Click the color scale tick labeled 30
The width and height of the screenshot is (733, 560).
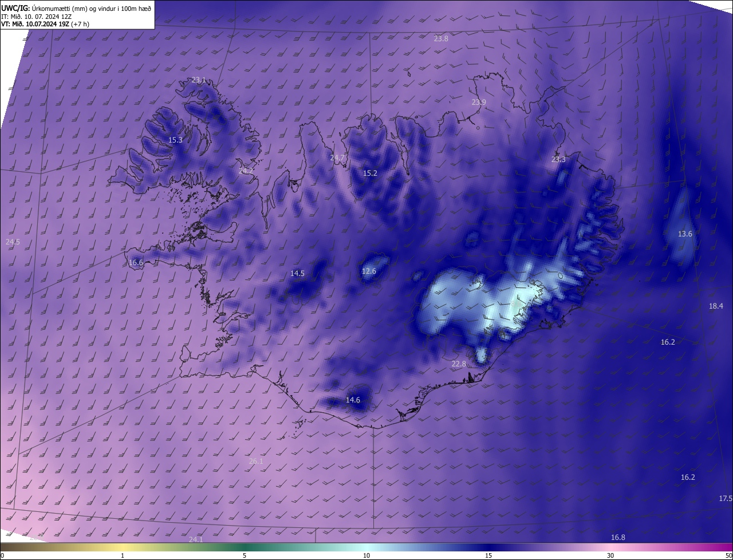610,555
